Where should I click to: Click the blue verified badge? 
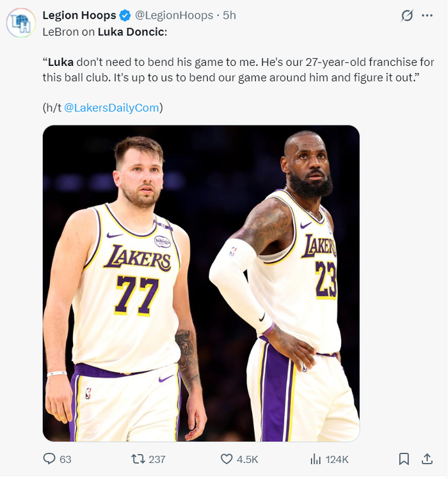[126, 15]
